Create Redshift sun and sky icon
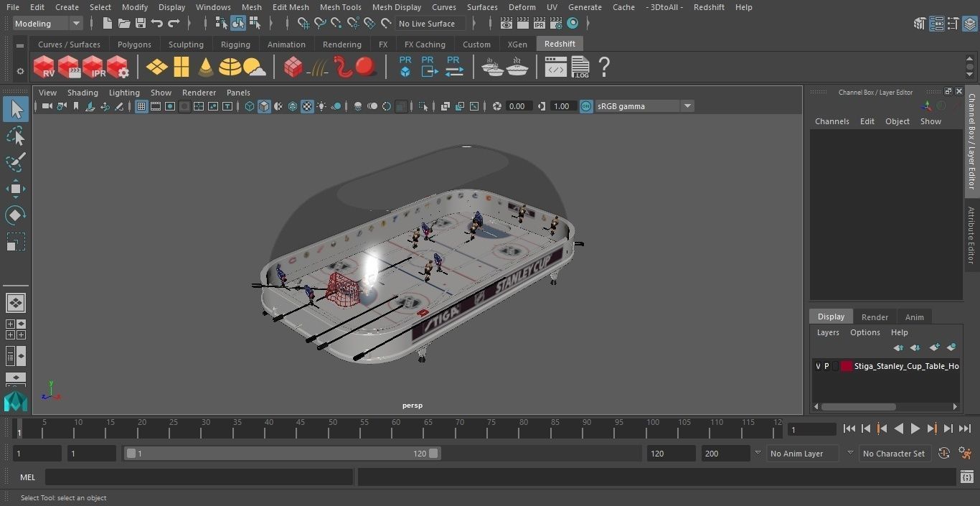The image size is (980, 506). tap(254, 67)
